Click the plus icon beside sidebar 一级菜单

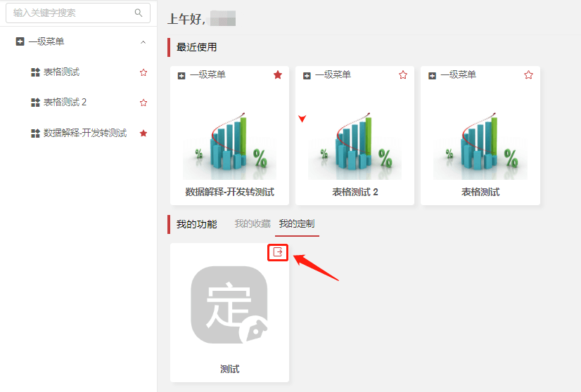(x=20, y=42)
